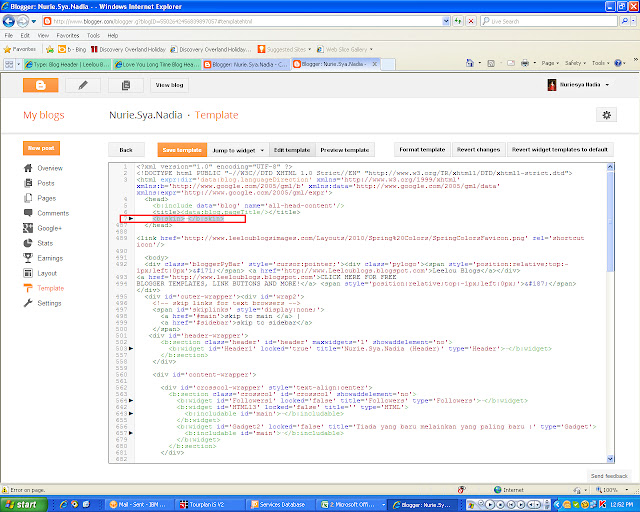Click the Favorites star button
Viewport: 640px width, 512px height.
pyautogui.click(x=20, y=49)
